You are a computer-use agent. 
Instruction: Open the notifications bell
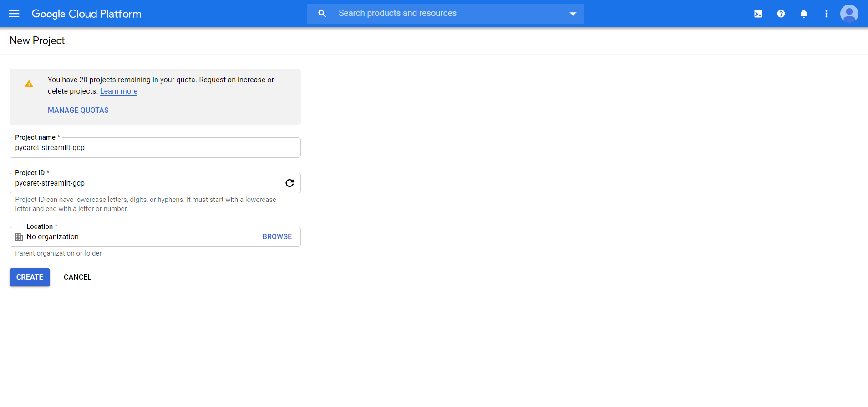(x=804, y=14)
